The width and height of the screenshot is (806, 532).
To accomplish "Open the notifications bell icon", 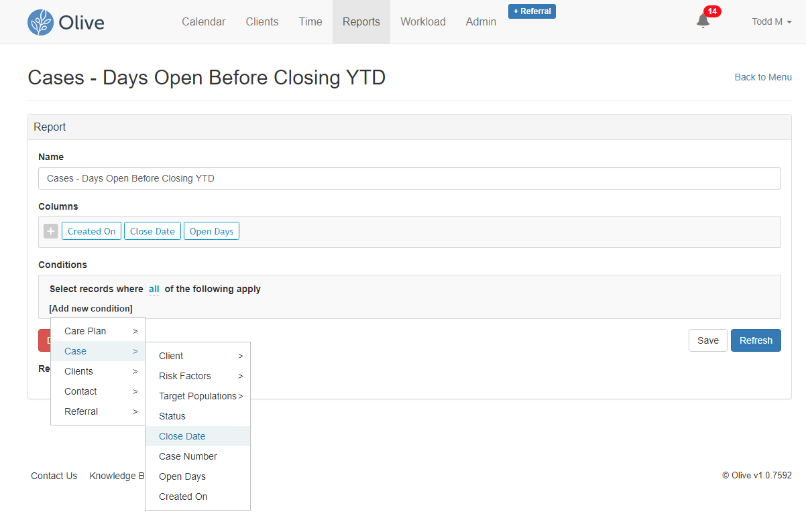I will [x=703, y=21].
